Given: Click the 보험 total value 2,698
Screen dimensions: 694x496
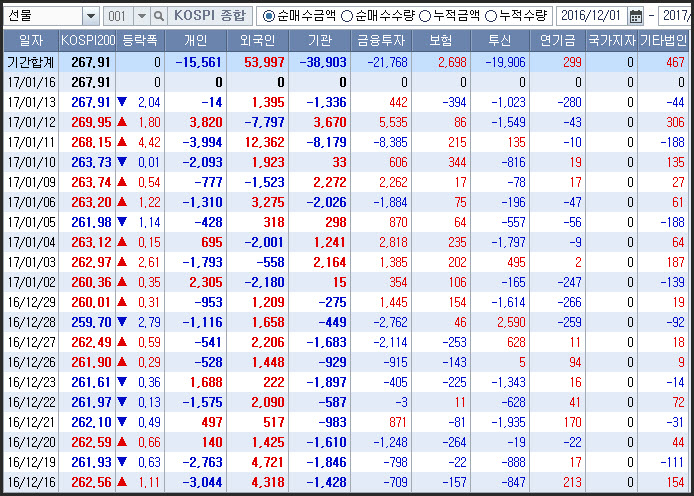Looking at the screenshot, I should pyautogui.click(x=452, y=62).
